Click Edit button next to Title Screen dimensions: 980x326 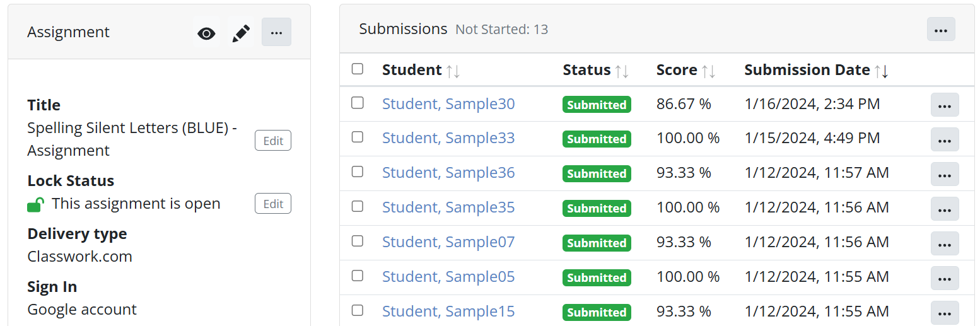click(273, 141)
